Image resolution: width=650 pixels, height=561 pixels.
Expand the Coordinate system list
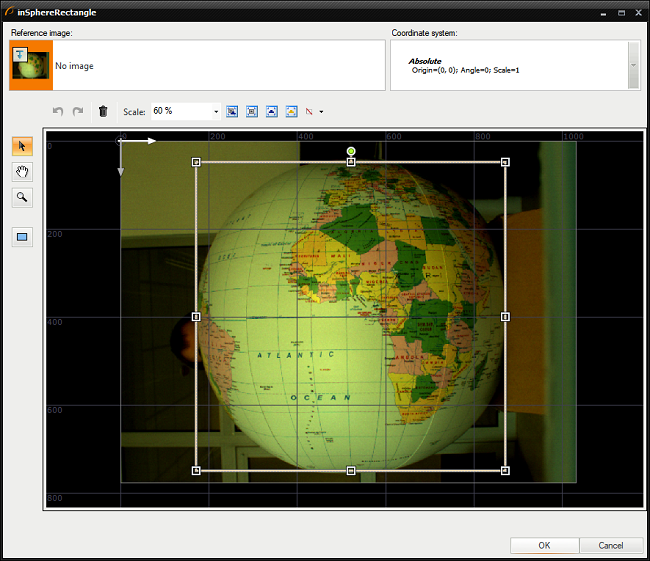[633, 65]
